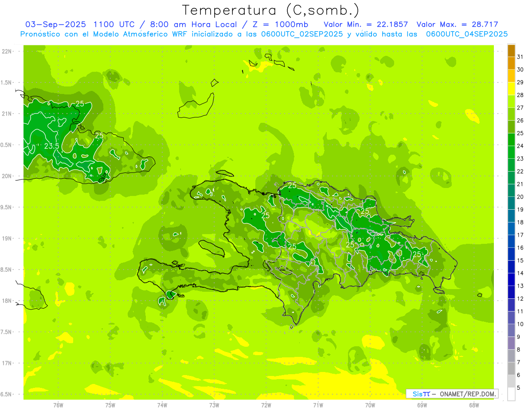This screenshot has height=411, width=532.
Task: Click the "20N" latitude axis label
Action: [7, 176]
